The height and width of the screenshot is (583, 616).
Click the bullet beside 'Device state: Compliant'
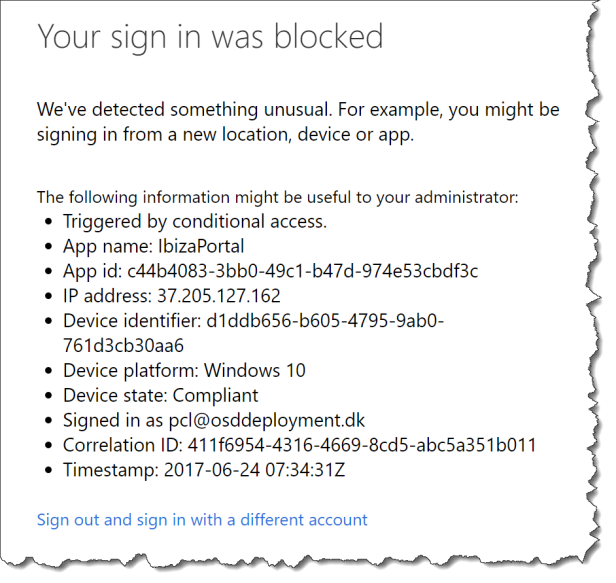click(48, 396)
